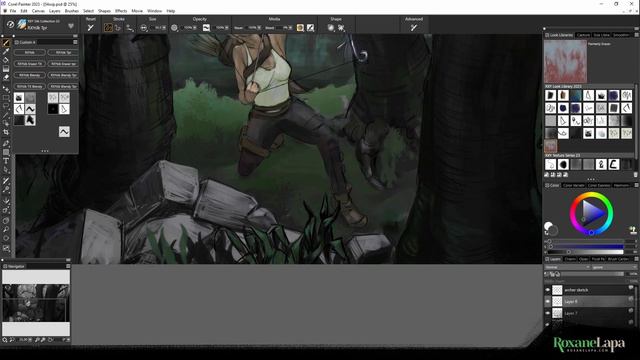
Task: Open the Window menu
Action: click(154, 11)
